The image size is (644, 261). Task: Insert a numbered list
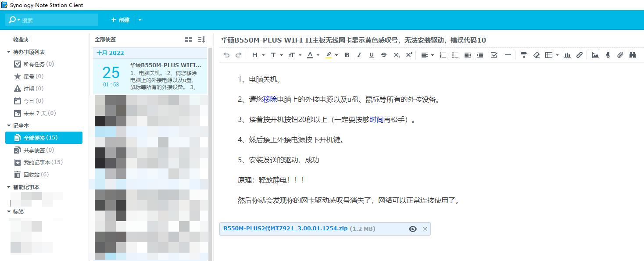[443, 55]
